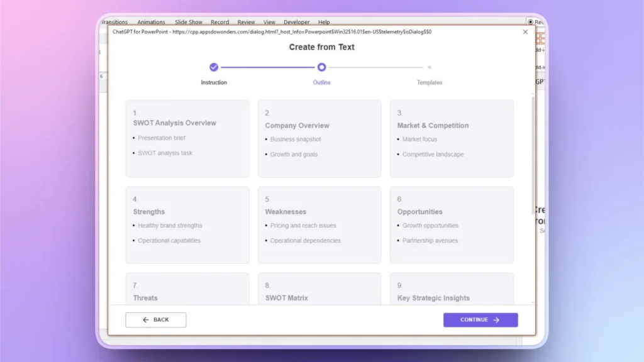Select the active Outline step circle icon
Screen dimensions: 644x362
point(321,65)
